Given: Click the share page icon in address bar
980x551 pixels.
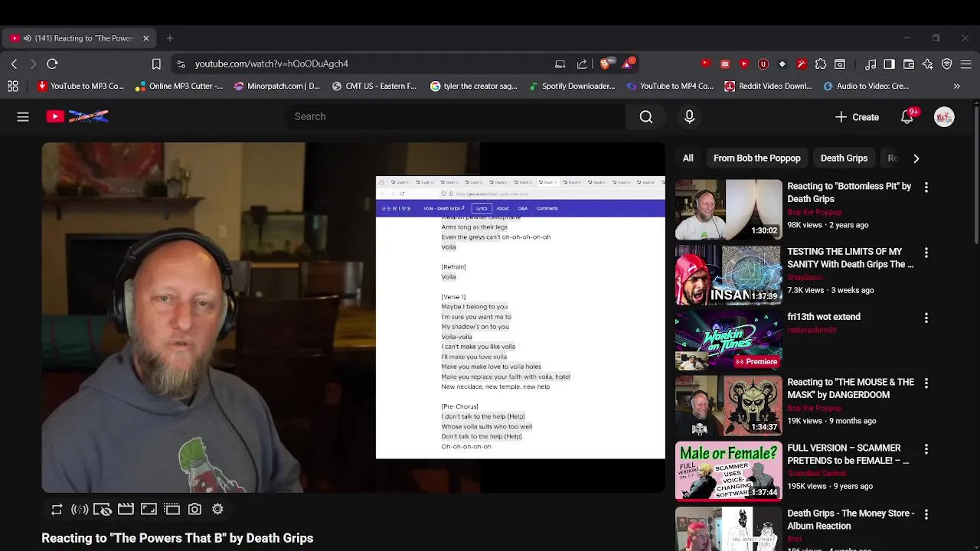Looking at the screenshot, I should (582, 64).
